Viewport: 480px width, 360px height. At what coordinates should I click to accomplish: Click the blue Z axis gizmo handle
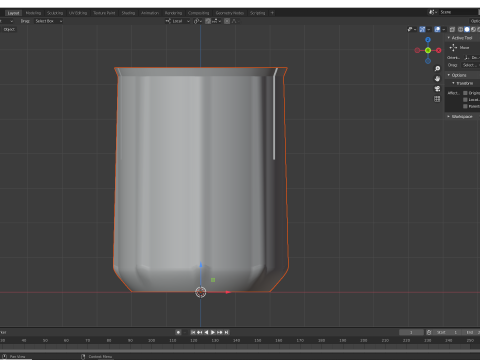point(428,40)
